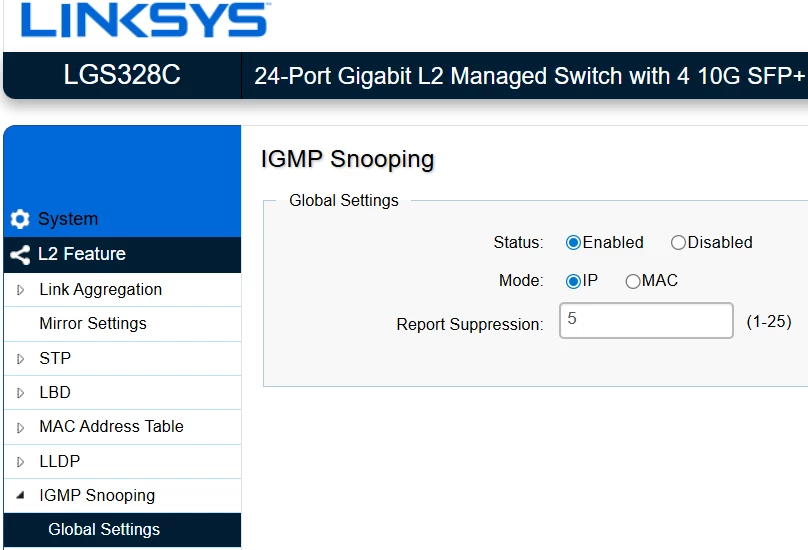Click the Report Suppression input field
This screenshot has height=550, width=808.
pos(646,321)
